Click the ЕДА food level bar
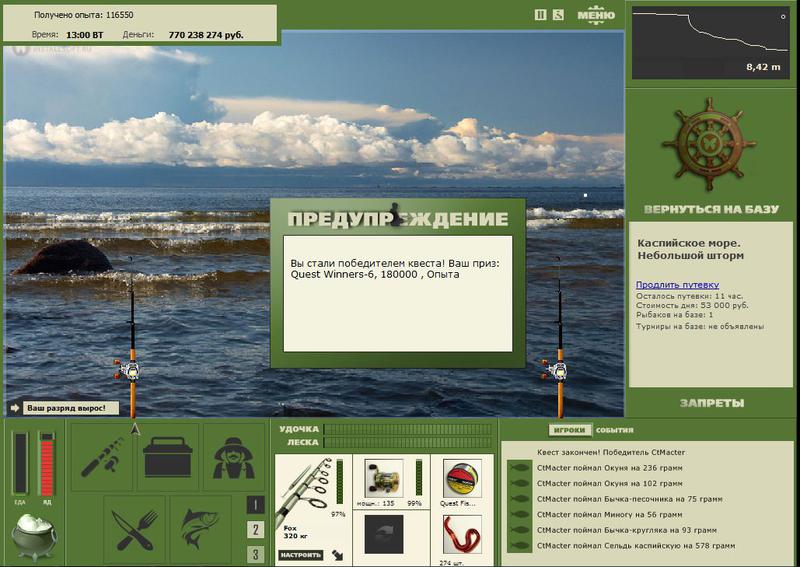Viewport: 800px width, 567px height. (20, 463)
